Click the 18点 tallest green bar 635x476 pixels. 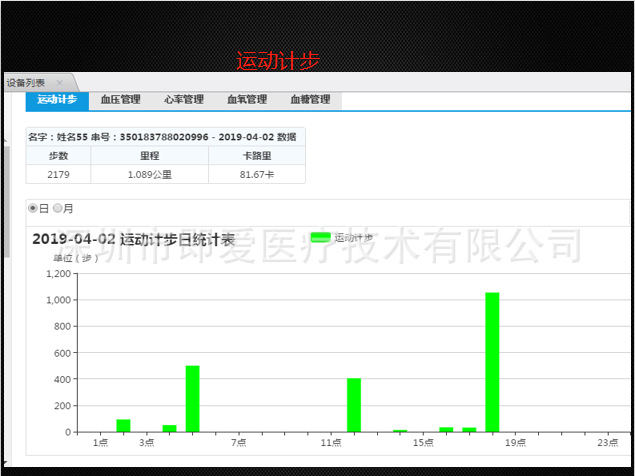point(492,362)
